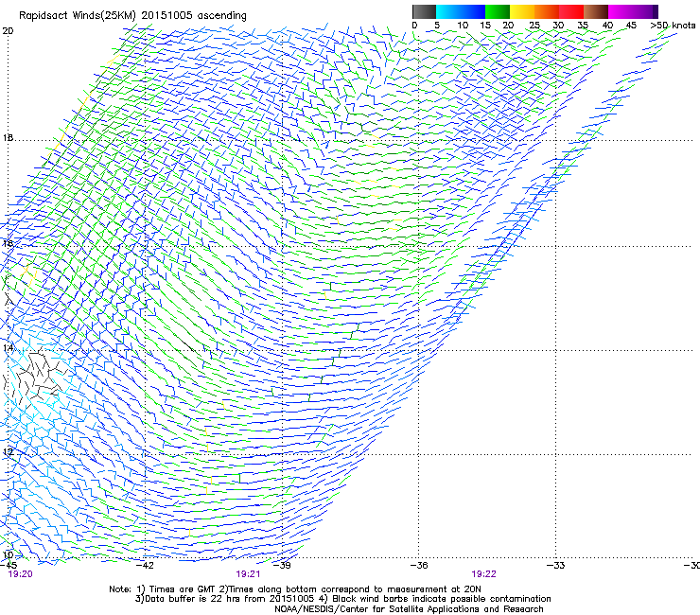Viewport: 700px width, 615px height.
Task: Click the "25" label under the color legend
Action: pos(534,26)
